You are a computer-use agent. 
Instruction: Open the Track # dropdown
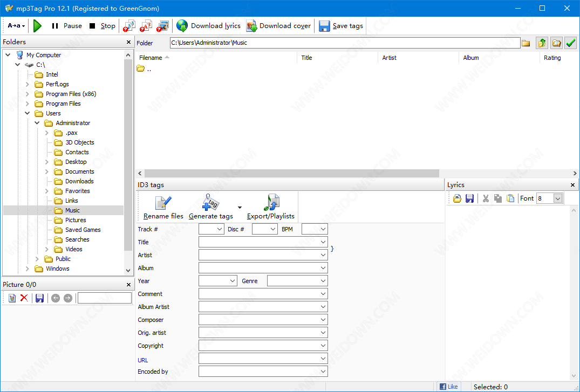coord(219,229)
